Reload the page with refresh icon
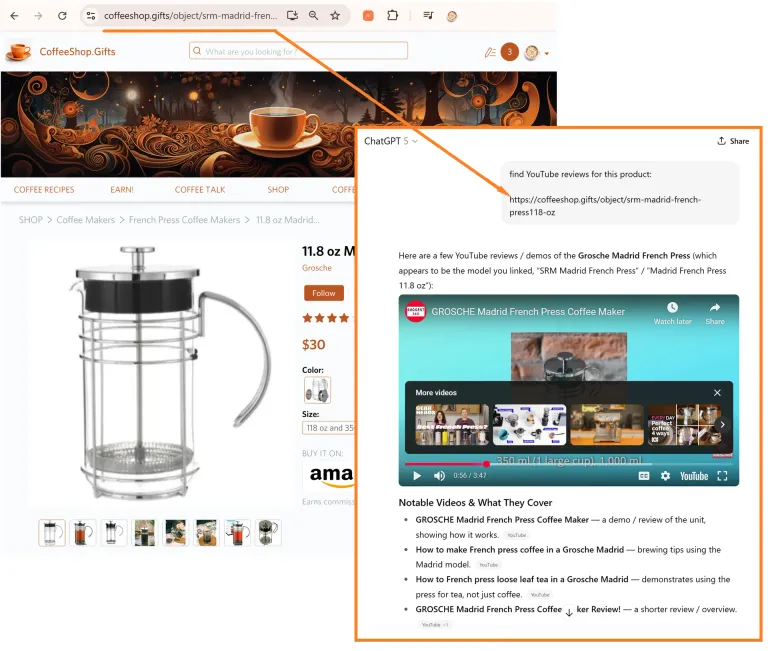 tap(62, 16)
